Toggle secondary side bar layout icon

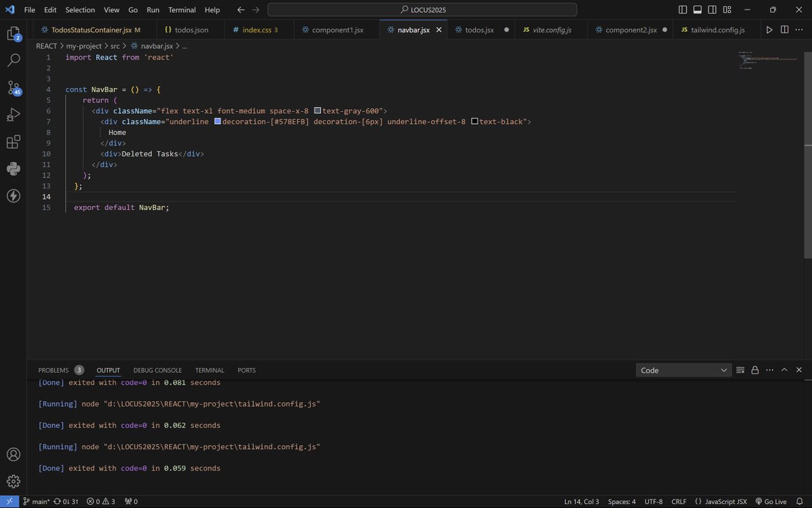click(712, 10)
